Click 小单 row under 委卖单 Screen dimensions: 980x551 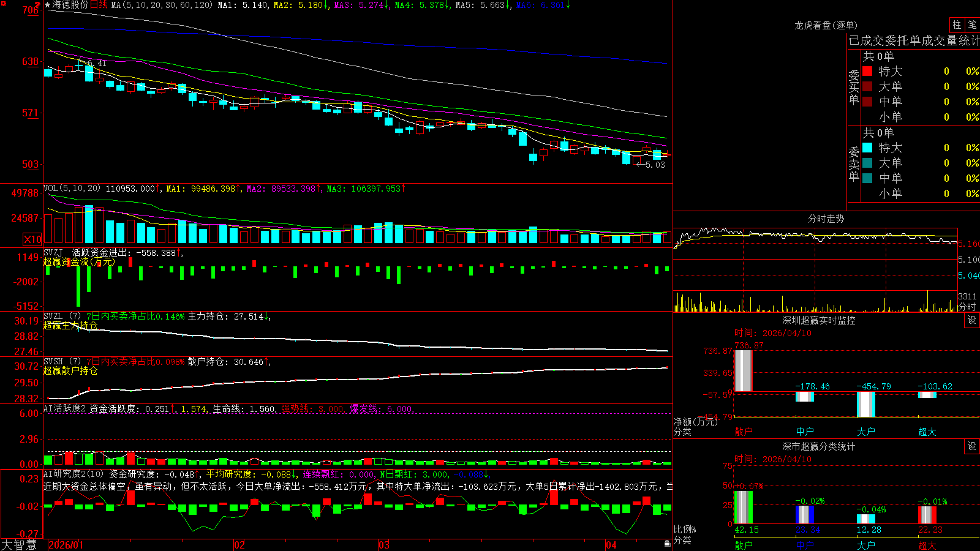coord(921,193)
